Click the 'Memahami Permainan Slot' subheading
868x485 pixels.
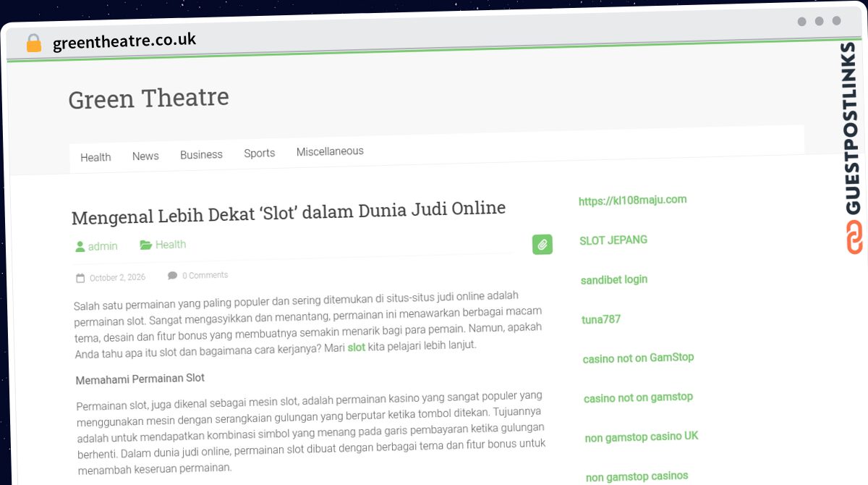click(140, 379)
